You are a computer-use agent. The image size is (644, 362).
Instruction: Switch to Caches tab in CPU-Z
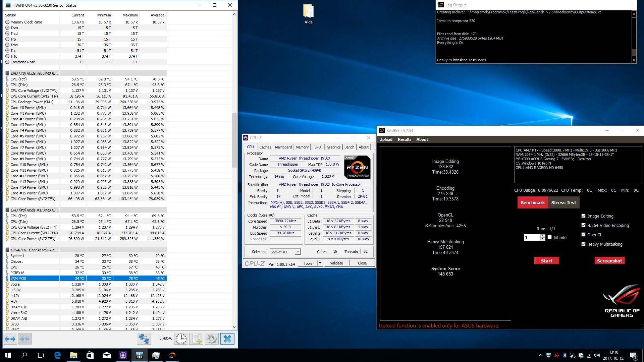point(265,147)
